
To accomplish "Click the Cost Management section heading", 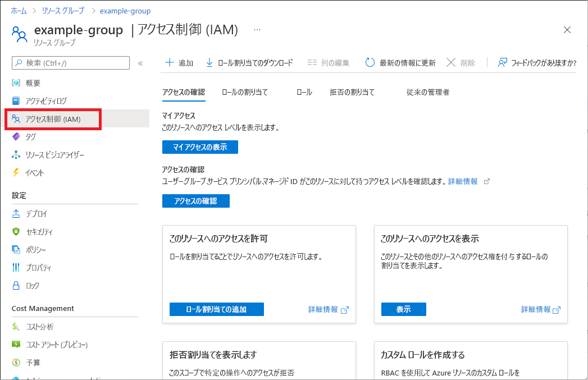I will click(43, 308).
